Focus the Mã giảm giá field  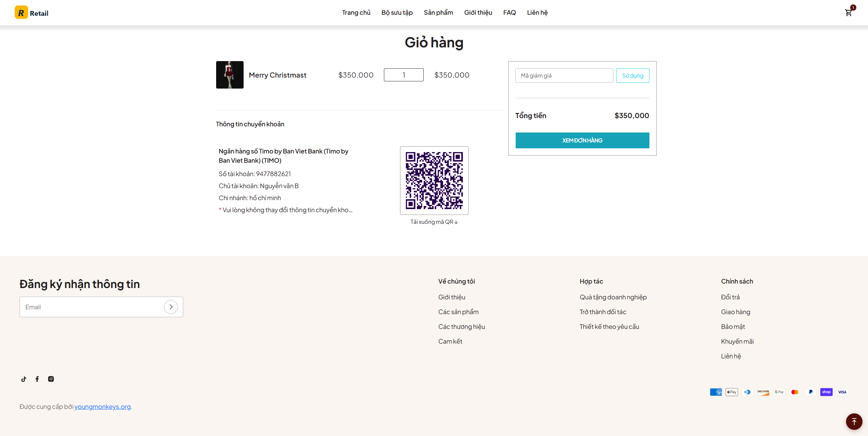[x=564, y=76]
